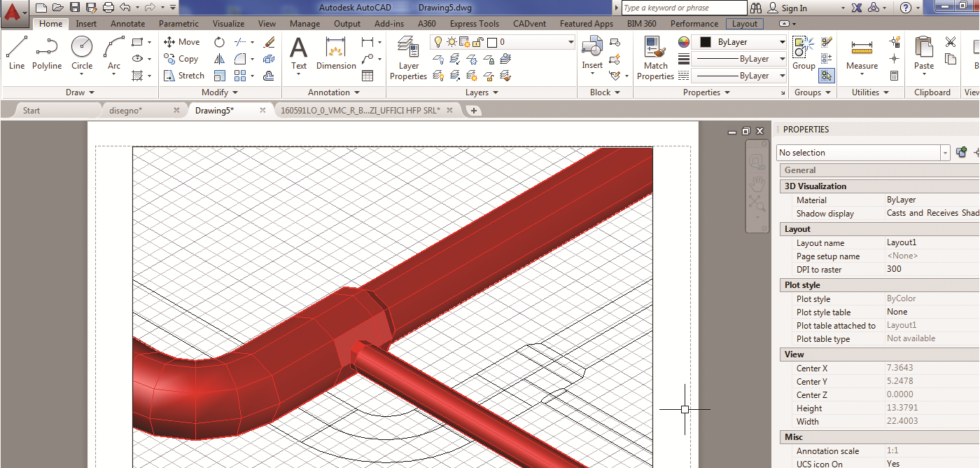980x468 pixels.
Task: Switch to the disegno* drawing tab
Action: pyautogui.click(x=126, y=111)
